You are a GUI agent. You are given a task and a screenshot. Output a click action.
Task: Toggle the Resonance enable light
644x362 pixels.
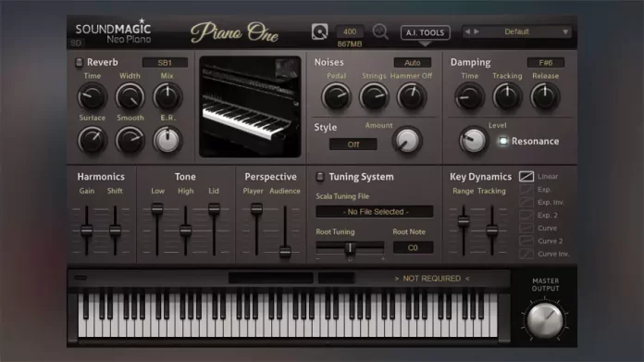click(503, 141)
